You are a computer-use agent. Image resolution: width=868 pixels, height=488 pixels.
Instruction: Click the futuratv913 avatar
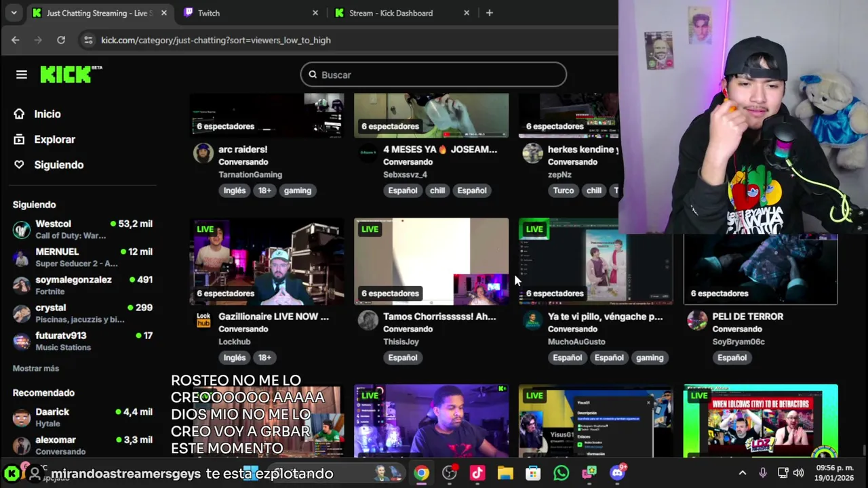point(22,341)
